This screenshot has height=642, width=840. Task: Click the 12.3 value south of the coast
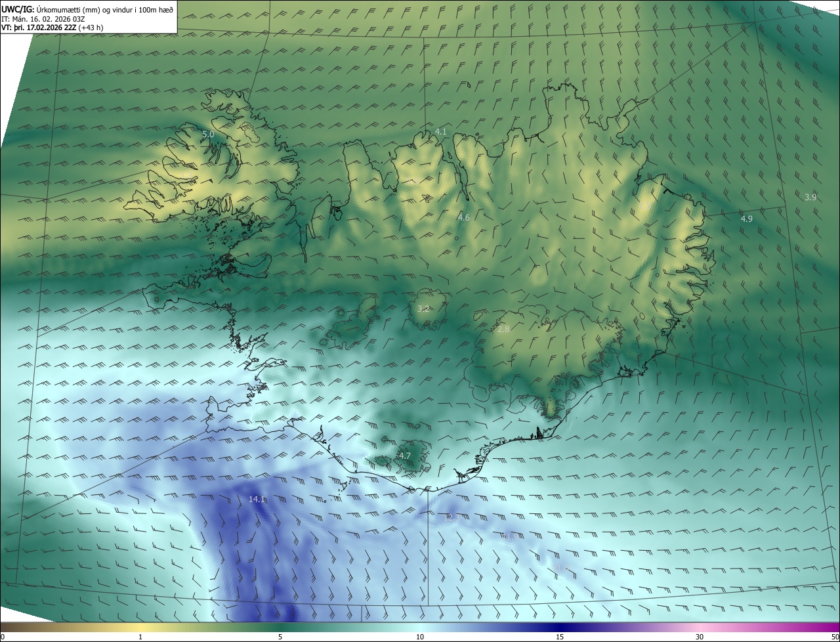pos(453,517)
